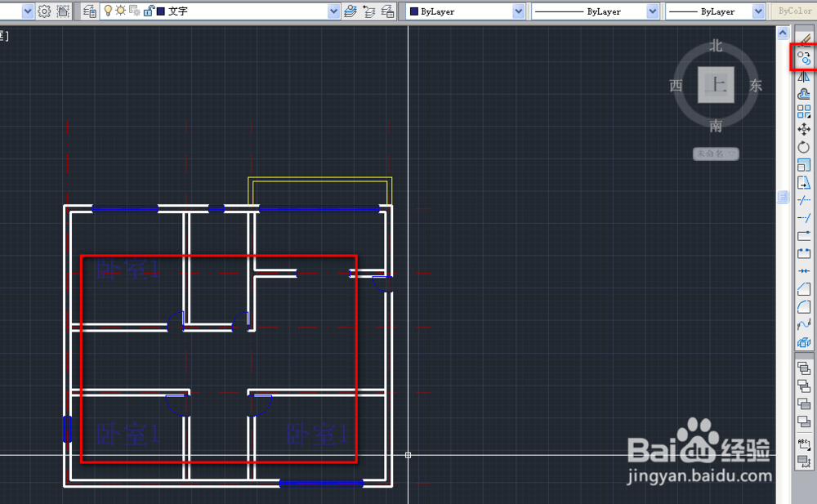
Task: Open Workspace Settings gear icon
Action: [x=44, y=11]
